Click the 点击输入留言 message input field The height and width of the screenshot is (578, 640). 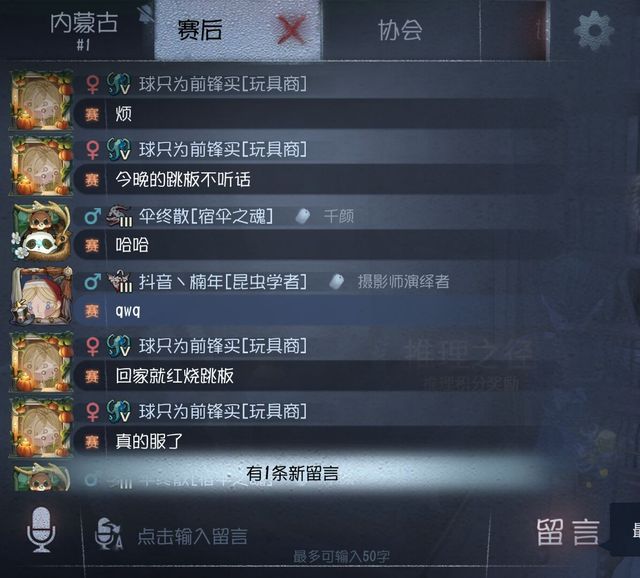tap(286, 536)
